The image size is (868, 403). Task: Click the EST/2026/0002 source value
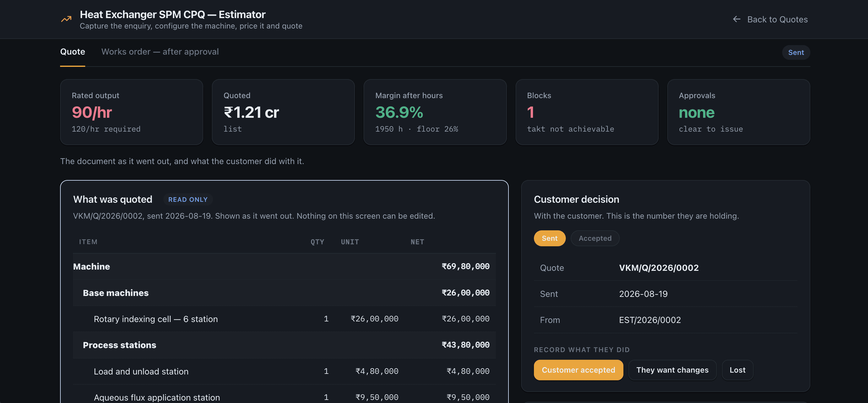(x=650, y=320)
